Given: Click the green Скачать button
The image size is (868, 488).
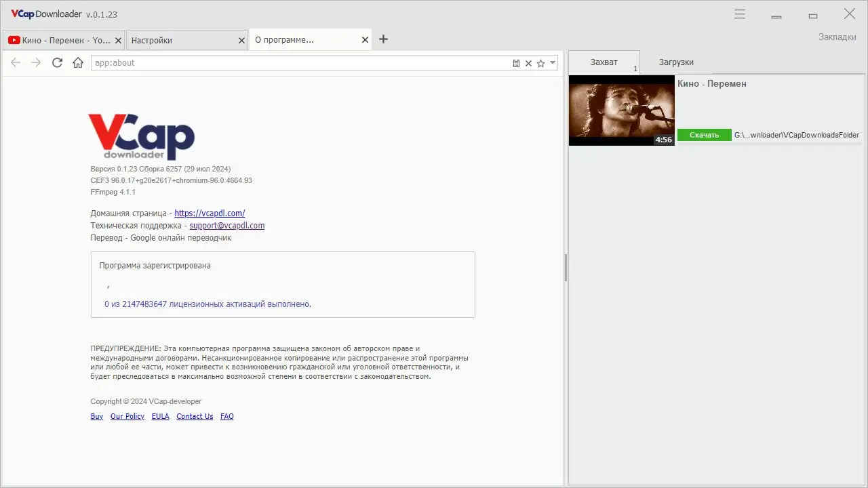Looking at the screenshot, I should click(704, 135).
